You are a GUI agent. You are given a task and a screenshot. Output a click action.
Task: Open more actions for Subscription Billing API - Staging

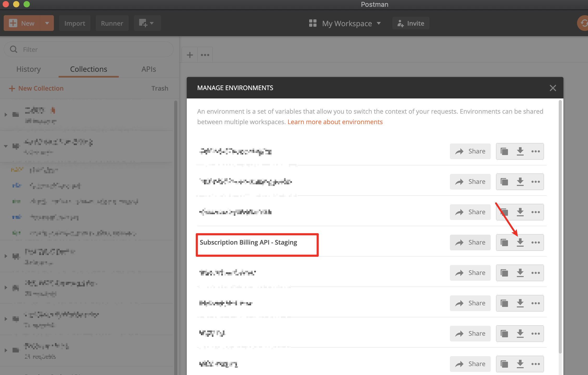[x=535, y=242]
